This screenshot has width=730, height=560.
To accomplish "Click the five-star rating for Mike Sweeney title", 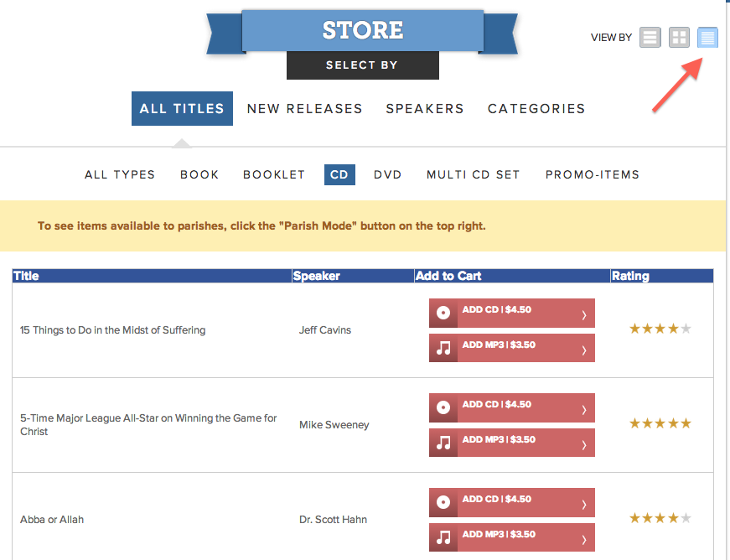I will pyautogui.click(x=660, y=423).
